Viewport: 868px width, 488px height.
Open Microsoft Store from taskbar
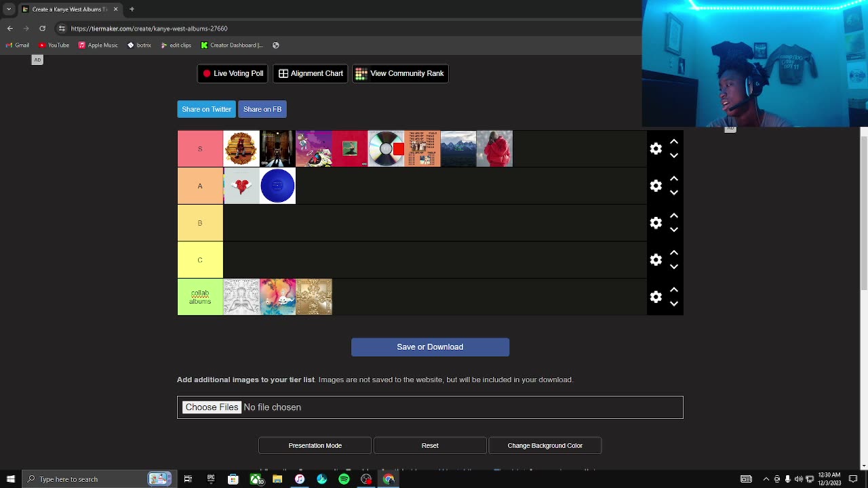pyautogui.click(x=233, y=479)
